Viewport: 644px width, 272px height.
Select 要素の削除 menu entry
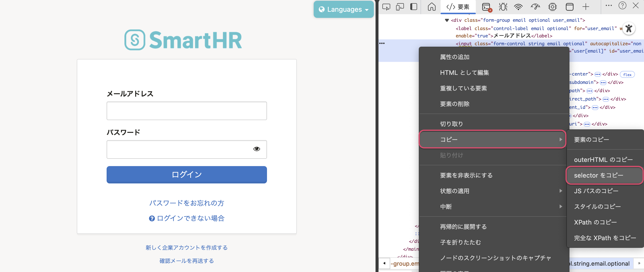494,104
